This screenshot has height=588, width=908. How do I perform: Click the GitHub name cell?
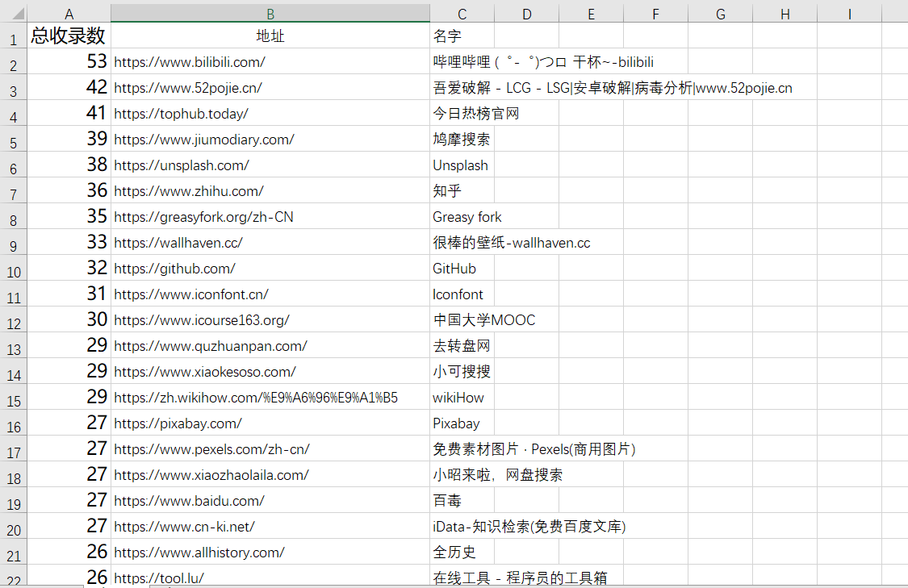pyautogui.click(x=462, y=268)
